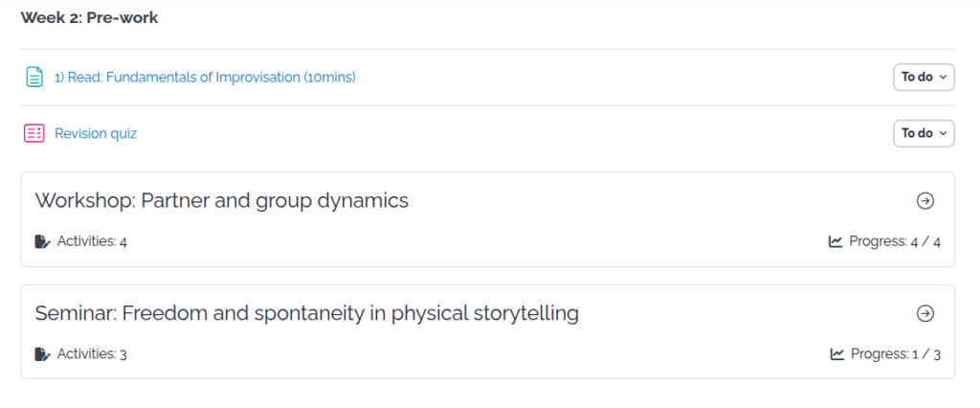Click Progress: 4 / 4 in Workshop card

click(x=895, y=241)
